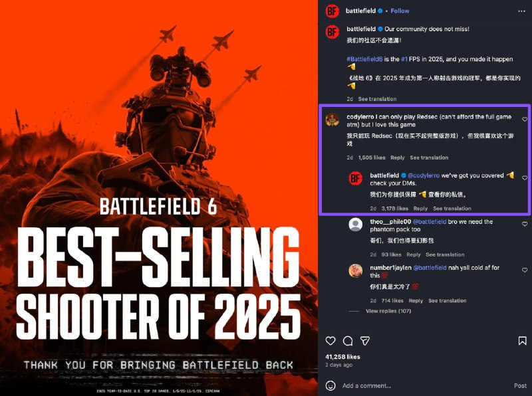Open the three-dot more options menu
532x396 pixels.
point(522,11)
